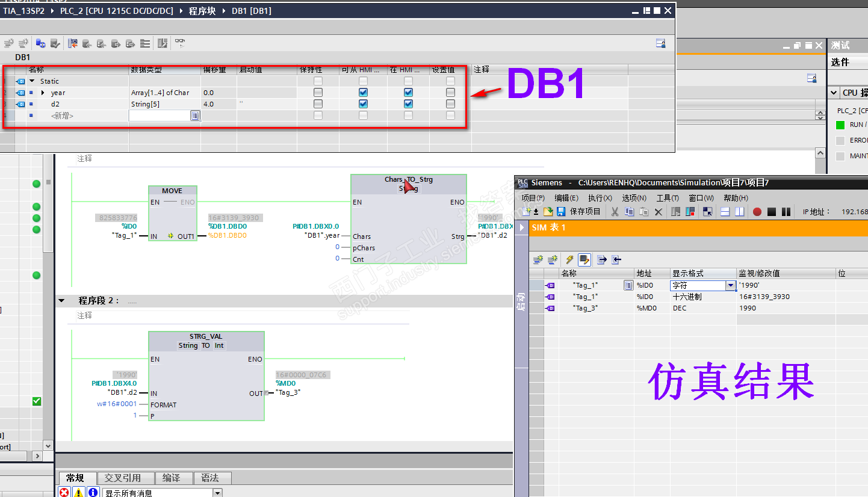Click the export arrow icon in SIM table toolbar

[601, 259]
